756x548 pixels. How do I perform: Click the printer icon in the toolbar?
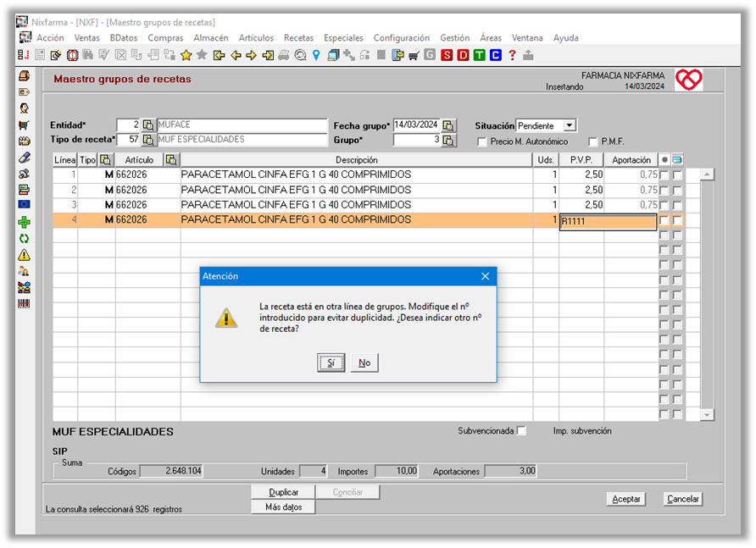pyautogui.click(x=283, y=55)
